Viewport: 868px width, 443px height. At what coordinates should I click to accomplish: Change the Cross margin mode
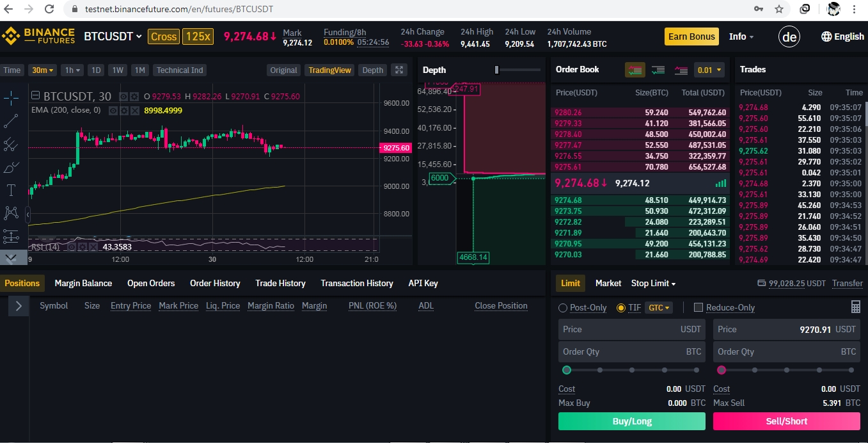click(164, 36)
